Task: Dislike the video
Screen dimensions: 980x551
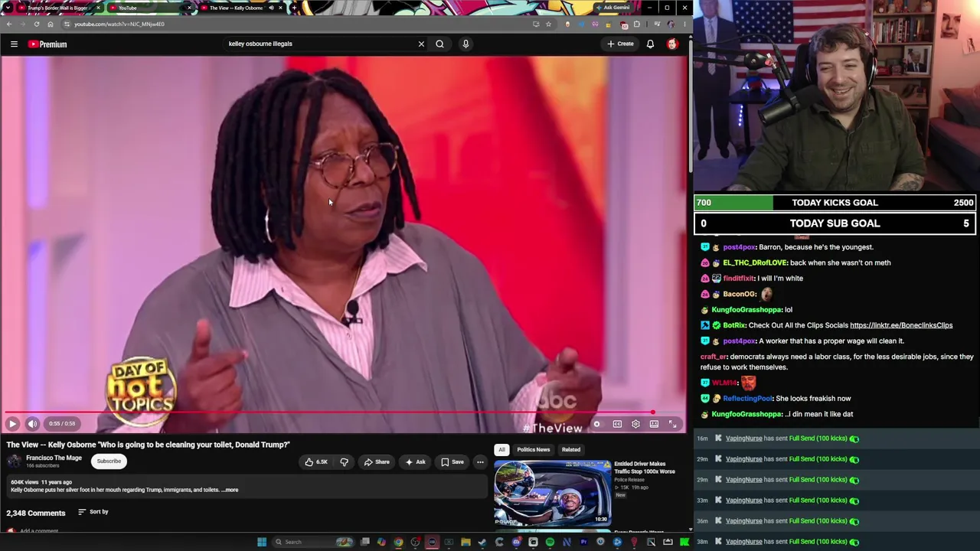Action: [345, 462]
